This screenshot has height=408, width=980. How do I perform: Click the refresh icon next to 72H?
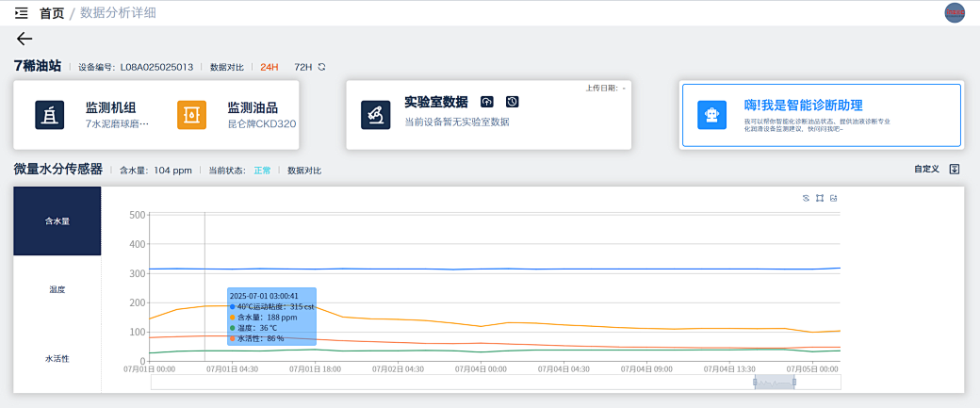click(322, 67)
